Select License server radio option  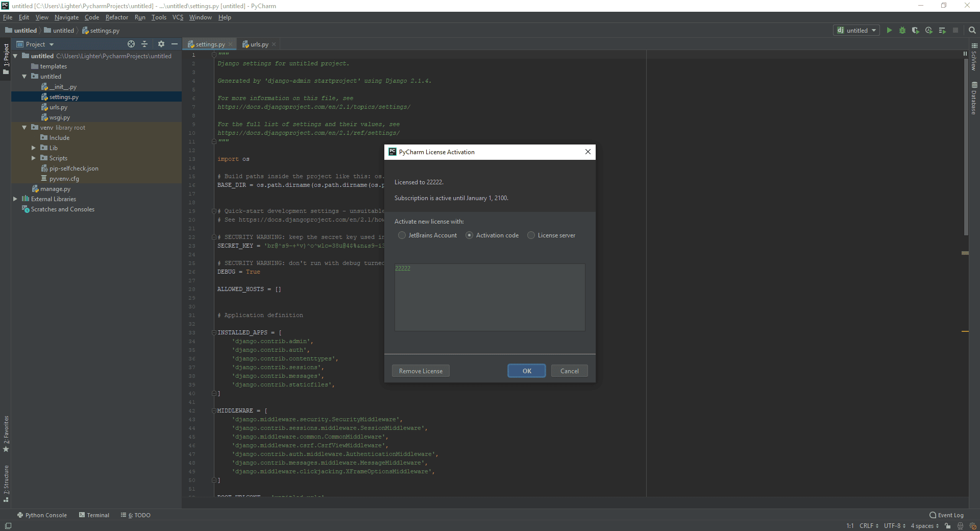coord(551,235)
